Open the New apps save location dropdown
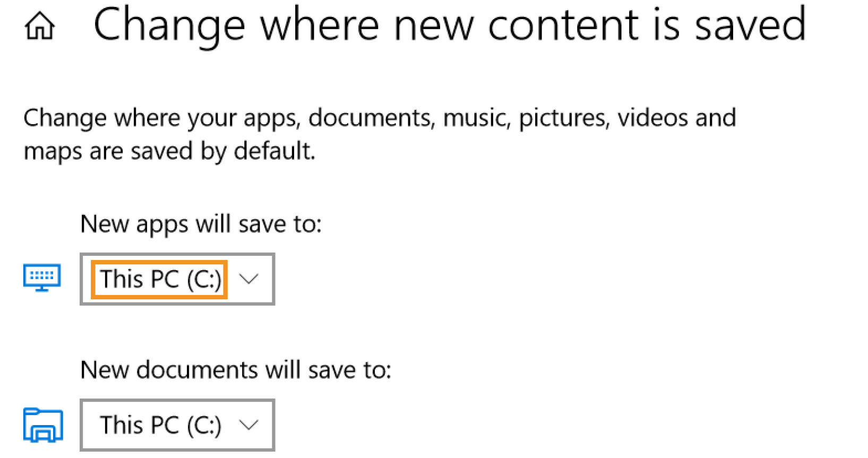Screen dimensions: 868x458 (x=177, y=279)
